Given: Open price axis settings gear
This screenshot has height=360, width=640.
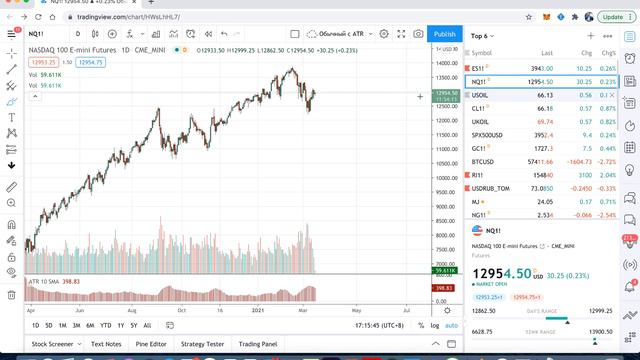Looking at the screenshot, I should point(447,311).
